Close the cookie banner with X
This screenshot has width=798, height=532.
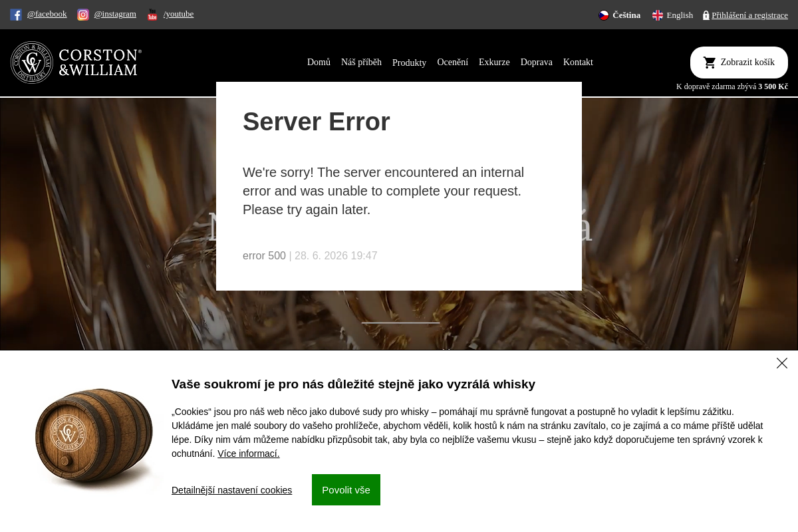pyautogui.click(x=782, y=363)
